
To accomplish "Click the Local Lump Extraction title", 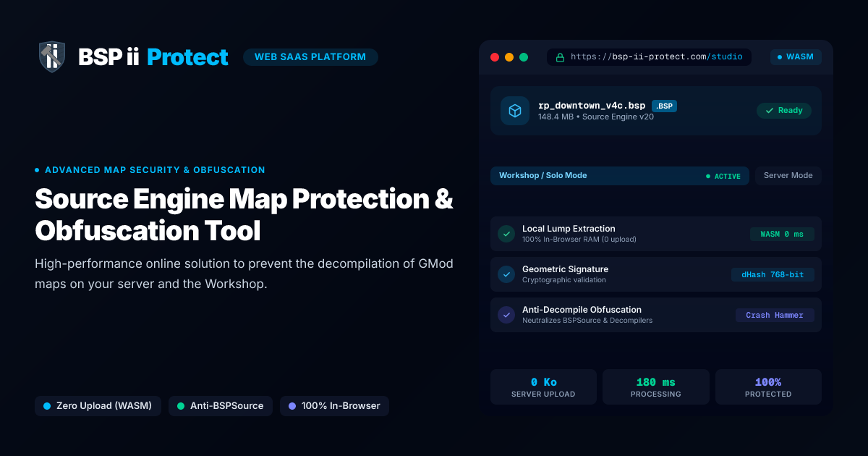I will click(569, 229).
